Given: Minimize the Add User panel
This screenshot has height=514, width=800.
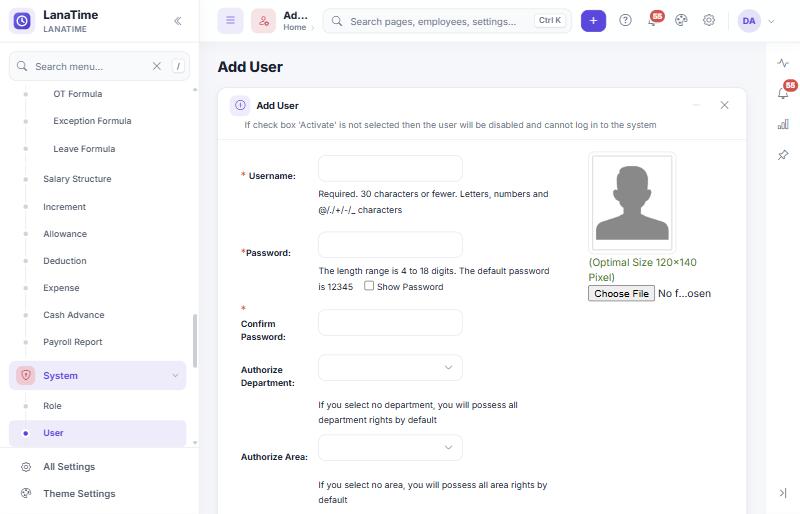Looking at the screenshot, I should pos(696,105).
